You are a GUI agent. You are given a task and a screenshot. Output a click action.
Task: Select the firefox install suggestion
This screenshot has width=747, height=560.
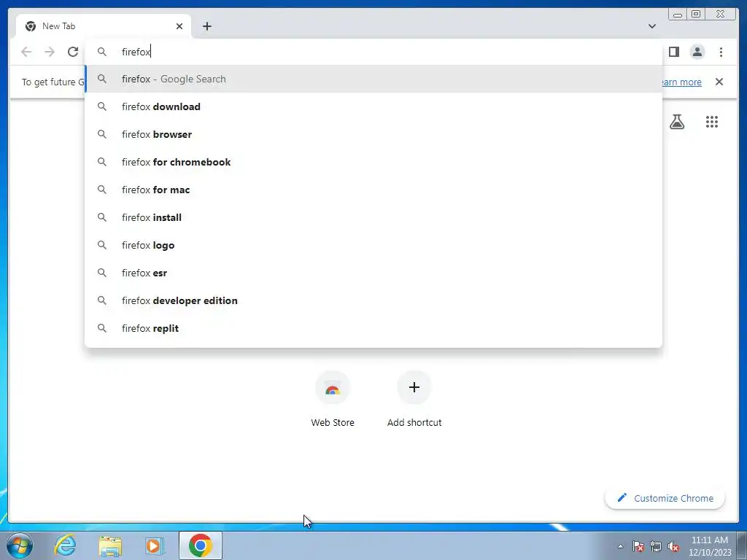pos(373,217)
